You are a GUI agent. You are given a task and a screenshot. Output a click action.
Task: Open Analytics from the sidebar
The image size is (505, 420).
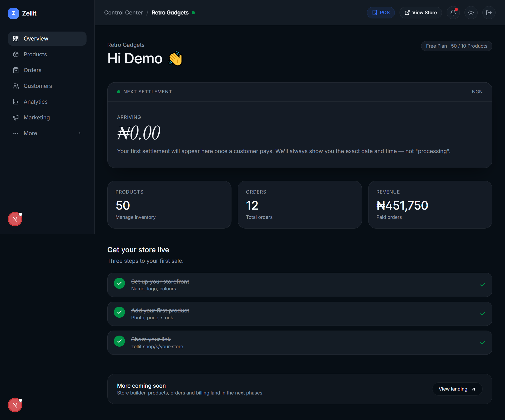(x=47, y=102)
